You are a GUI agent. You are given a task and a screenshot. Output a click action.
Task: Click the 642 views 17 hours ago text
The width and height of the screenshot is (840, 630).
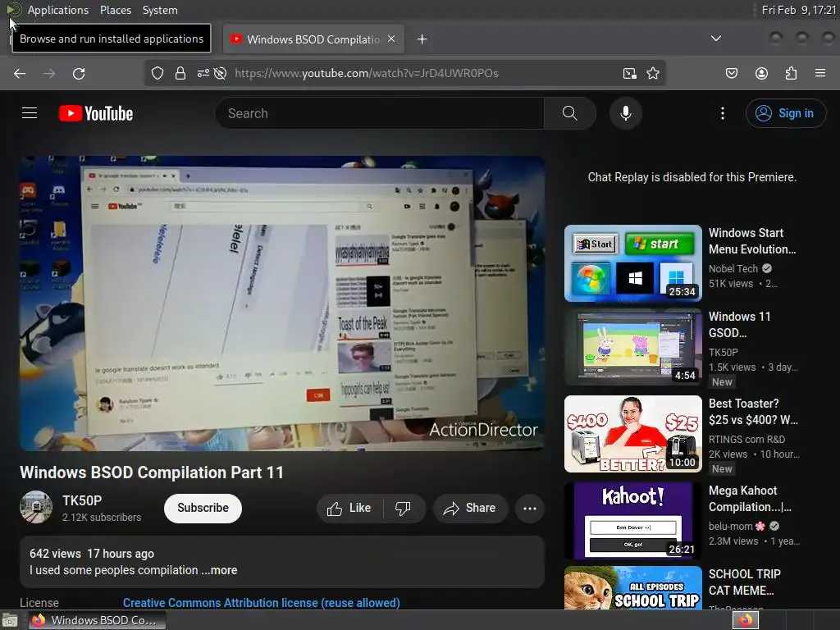[92, 554]
